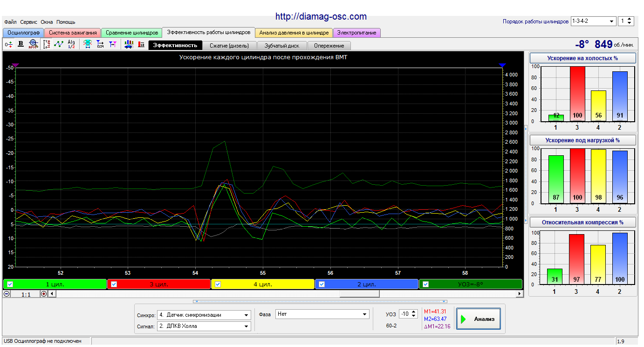Collapse the bottom settings panel via dotted handle
The width and height of the screenshot is (644, 347).
[x=320, y=301]
